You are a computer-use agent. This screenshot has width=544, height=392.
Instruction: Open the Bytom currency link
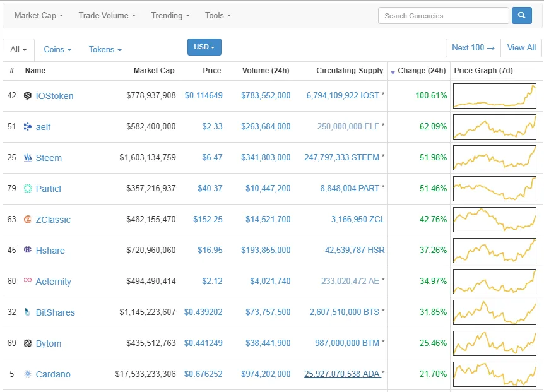point(48,343)
